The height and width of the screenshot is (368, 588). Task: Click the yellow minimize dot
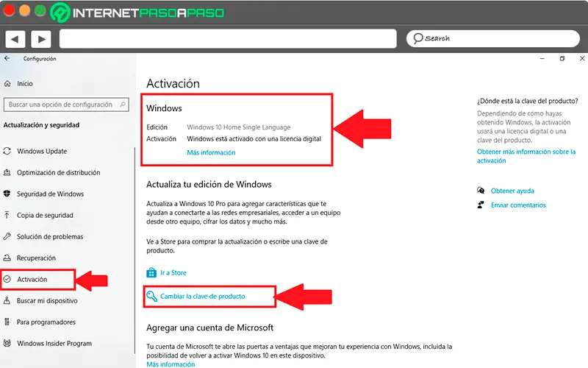25,10
